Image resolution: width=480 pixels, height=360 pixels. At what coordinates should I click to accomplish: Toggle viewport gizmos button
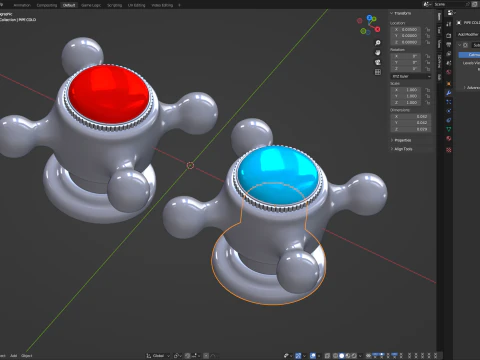click(x=298, y=356)
